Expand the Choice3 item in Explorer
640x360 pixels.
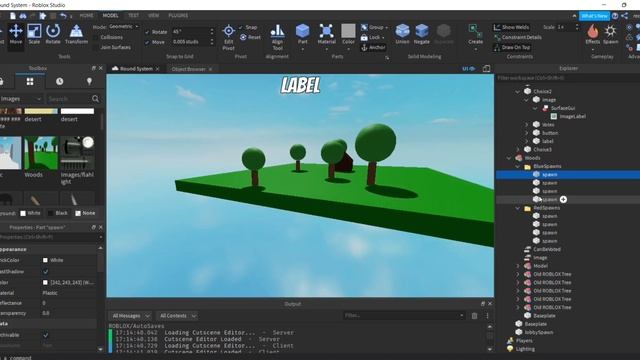518,150
